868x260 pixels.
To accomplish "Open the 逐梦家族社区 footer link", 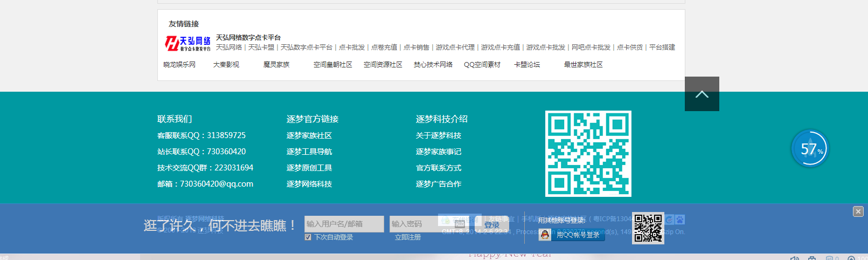I will pyautogui.click(x=309, y=135).
